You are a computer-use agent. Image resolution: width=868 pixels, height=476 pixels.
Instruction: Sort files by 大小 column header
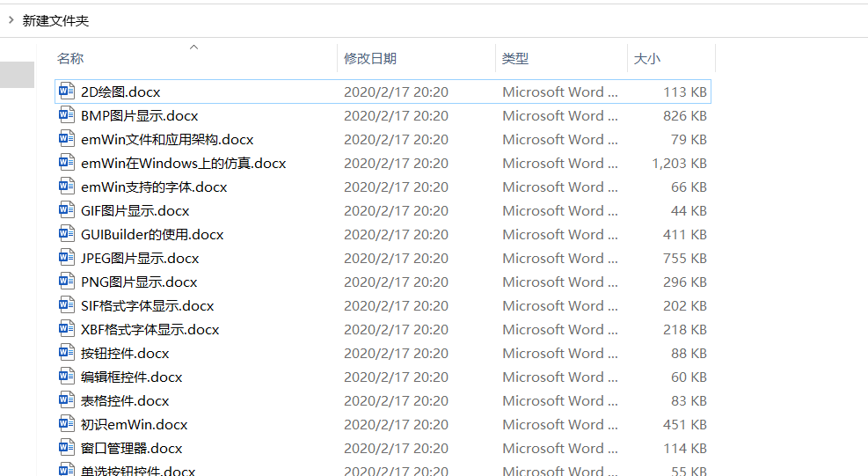pos(646,59)
